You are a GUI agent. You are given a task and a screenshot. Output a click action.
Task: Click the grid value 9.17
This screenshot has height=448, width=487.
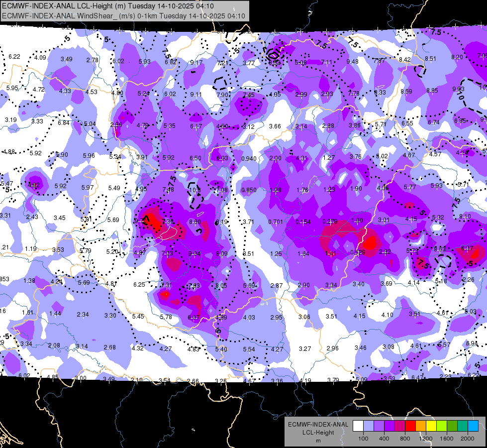tap(196, 63)
